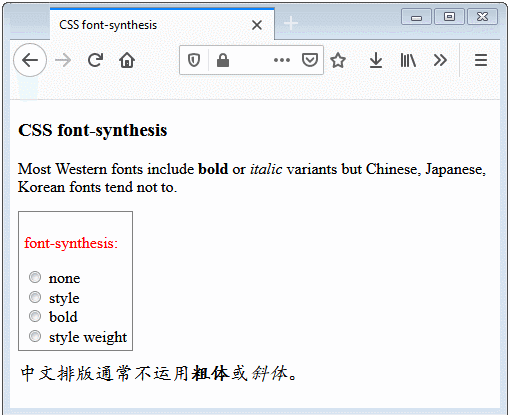Save page to Pocket icon
510x415 pixels.
tap(309, 60)
